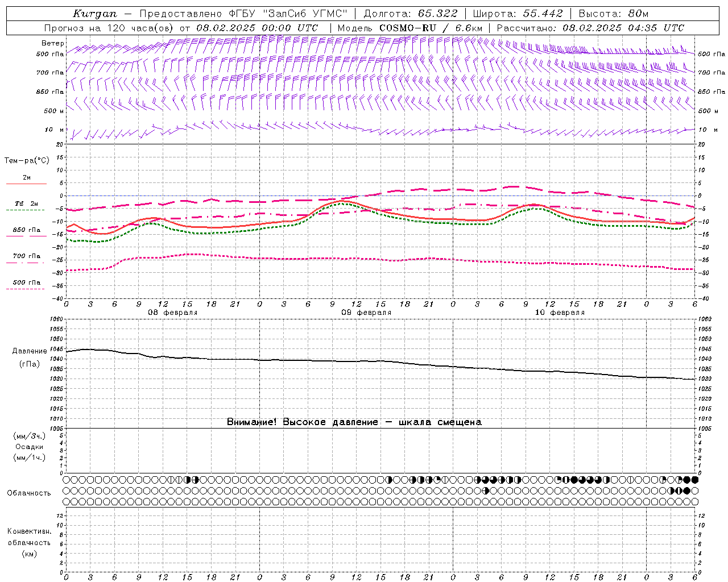Select the (мм/3ч.) precipitation unit label
The height and width of the screenshot is (582, 728).
(30, 436)
